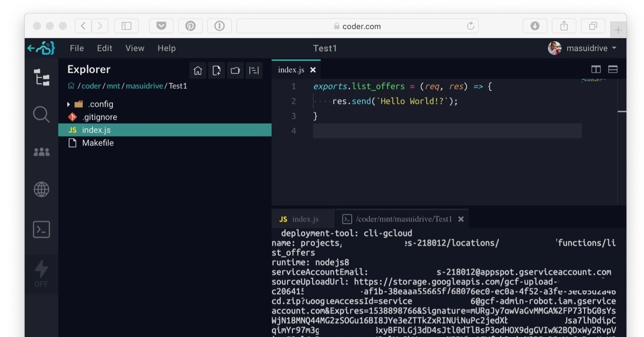The width and height of the screenshot is (644, 337).
Task: Select the .gitignore file
Action: 165,117
